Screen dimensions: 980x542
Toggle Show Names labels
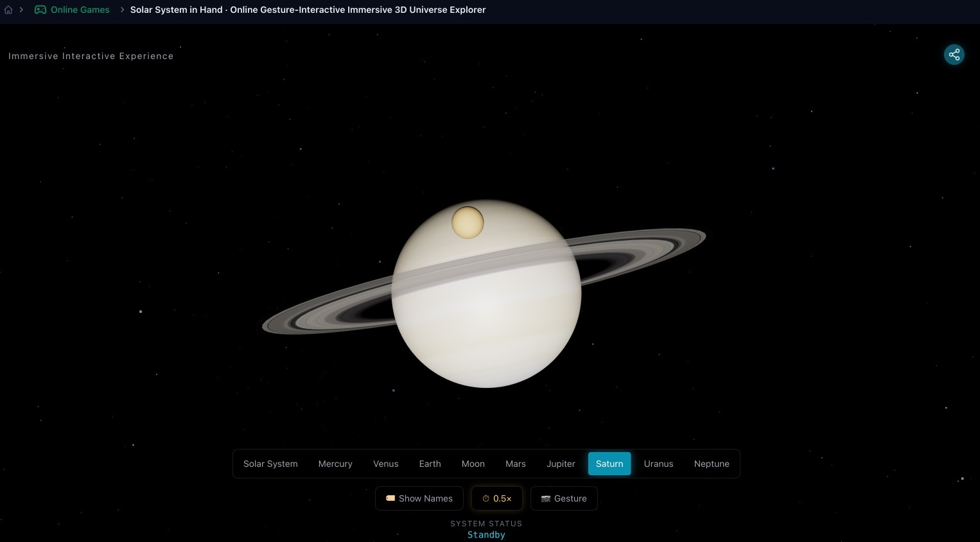coord(419,498)
